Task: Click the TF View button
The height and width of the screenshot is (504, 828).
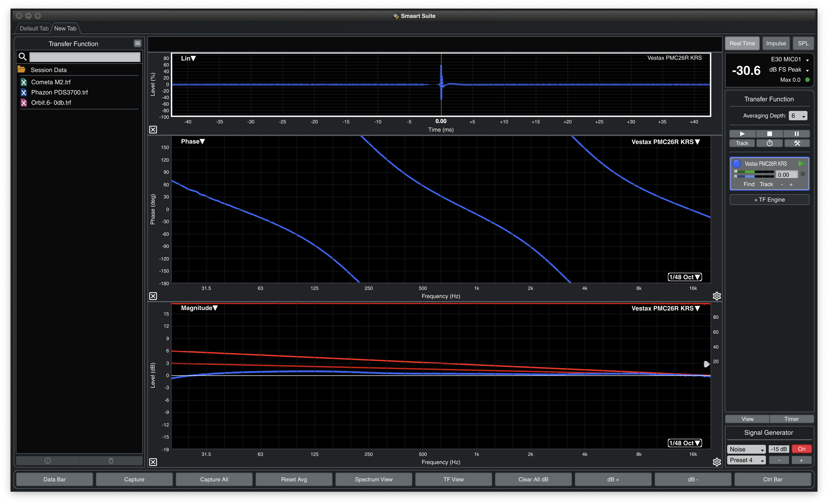Action: pyautogui.click(x=454, y=479)
